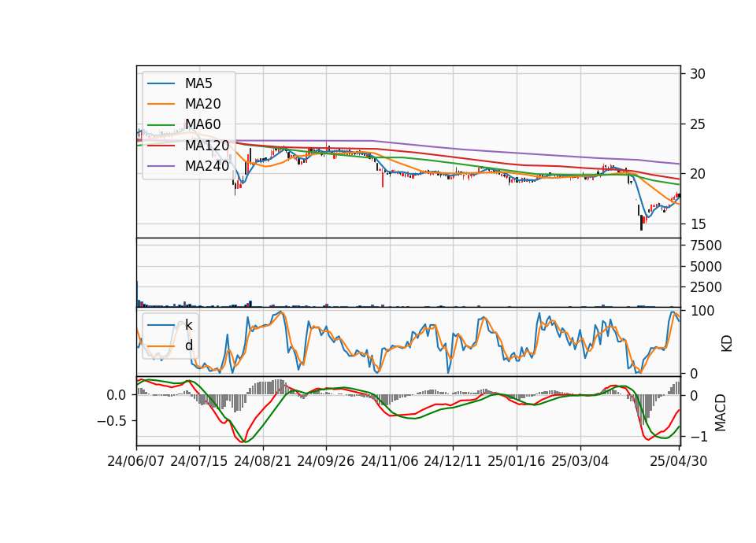This screenshot has width=756, height=543.
Task: Click the MA5 legend label
Action: [x=198, y=83]
